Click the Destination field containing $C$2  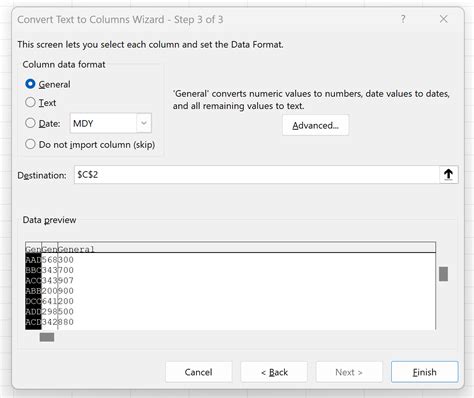[256, 174]
